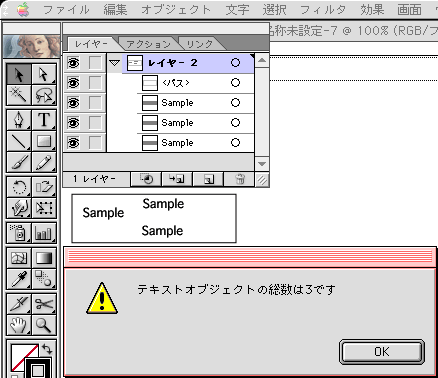Toggle the lock box for レイヤー 2
Viewport: 438px width, 378px height.
tap(95, 63)
